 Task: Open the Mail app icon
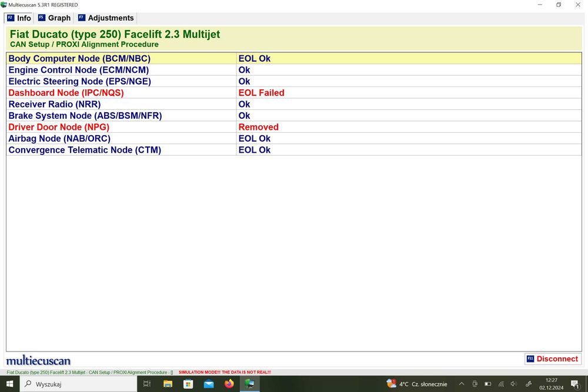click(209, 384)
